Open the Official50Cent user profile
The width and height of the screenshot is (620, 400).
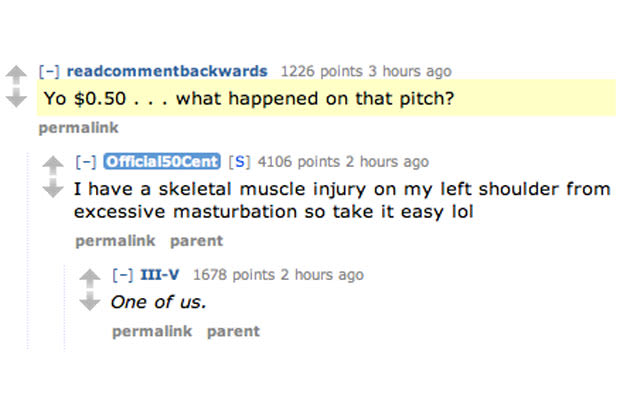162,161
